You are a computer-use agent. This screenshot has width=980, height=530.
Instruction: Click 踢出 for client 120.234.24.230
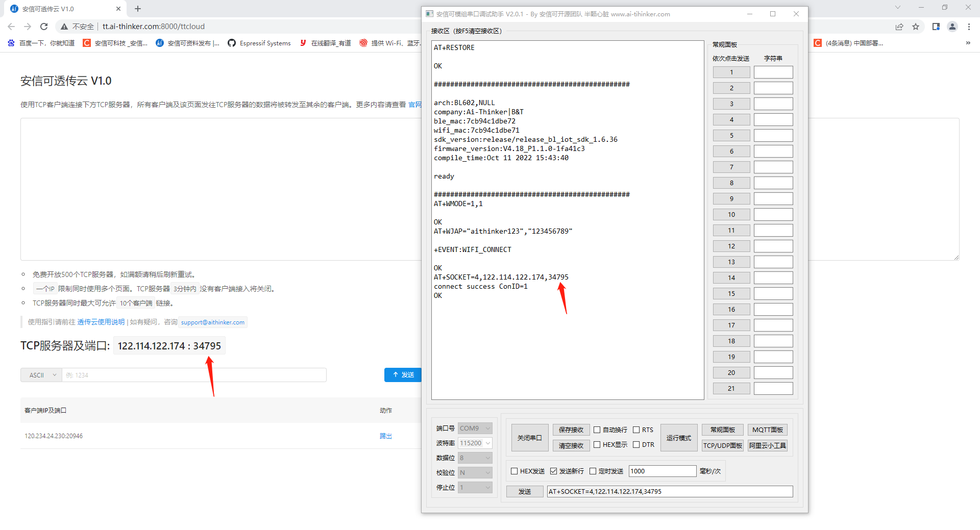click(x=386, y=436)
